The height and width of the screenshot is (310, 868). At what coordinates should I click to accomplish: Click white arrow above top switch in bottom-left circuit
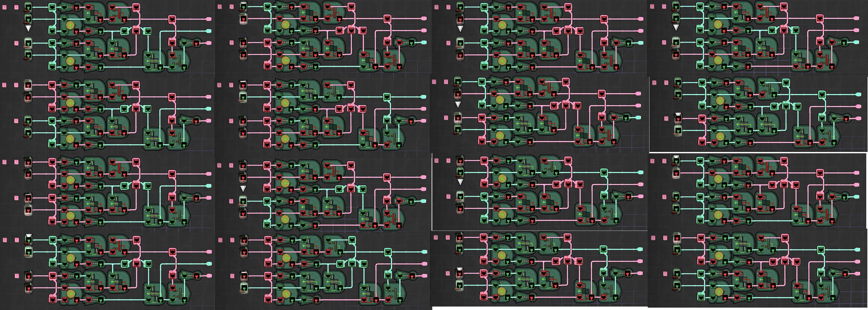click(29, 236)
